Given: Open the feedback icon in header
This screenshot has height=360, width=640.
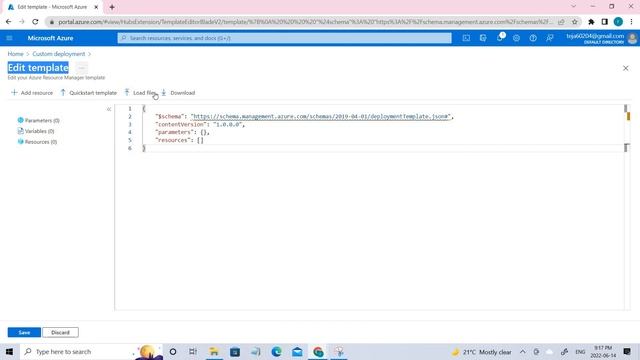Looking at the screenshot, I should pyautogui.click(x=550, y=38).
